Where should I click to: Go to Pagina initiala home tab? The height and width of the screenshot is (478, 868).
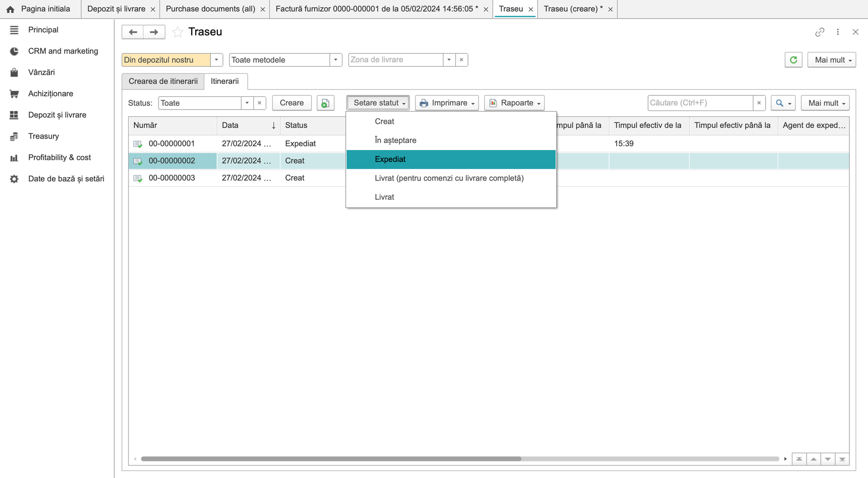tap(40, 9)
